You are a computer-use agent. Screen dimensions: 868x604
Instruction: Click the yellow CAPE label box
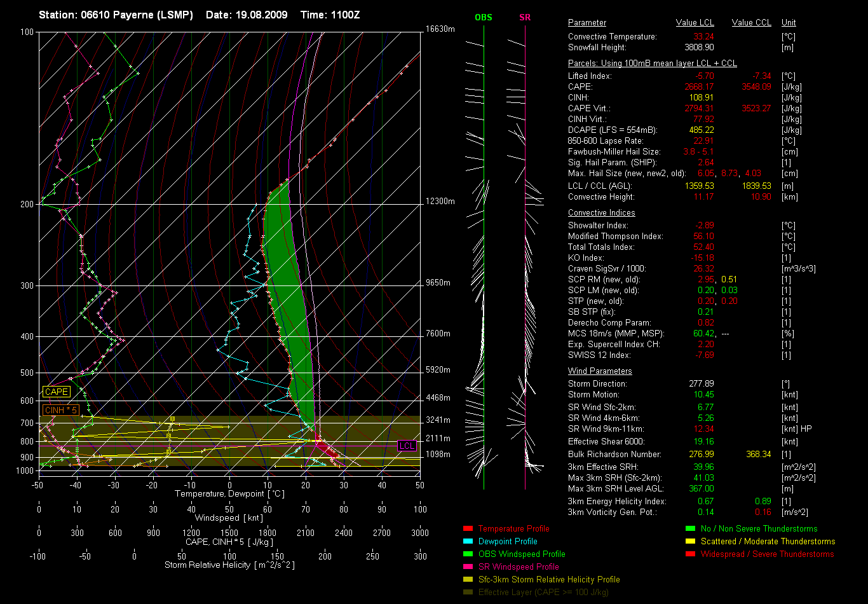[x=56, y=392]
